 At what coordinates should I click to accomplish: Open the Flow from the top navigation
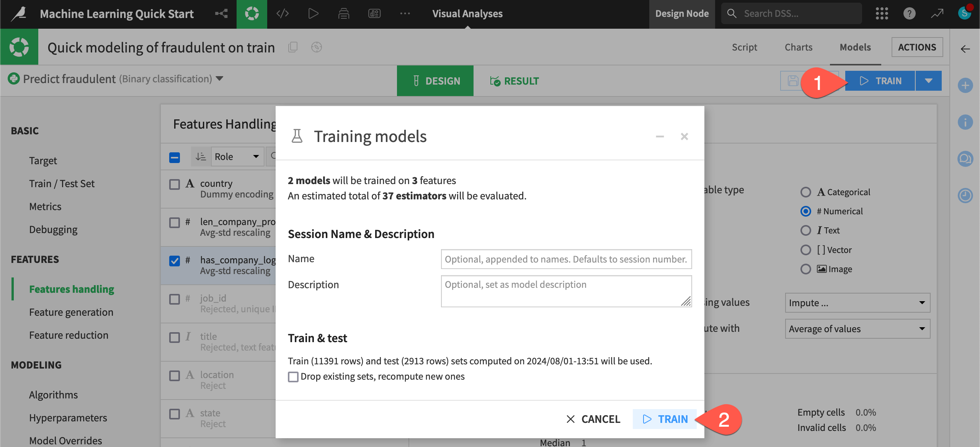[221, 13]
